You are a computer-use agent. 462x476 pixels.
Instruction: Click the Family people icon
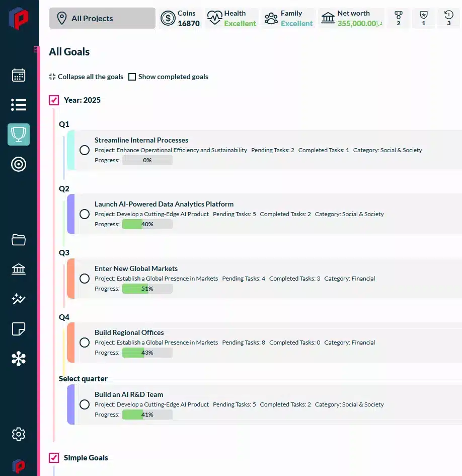click(271, 18)
